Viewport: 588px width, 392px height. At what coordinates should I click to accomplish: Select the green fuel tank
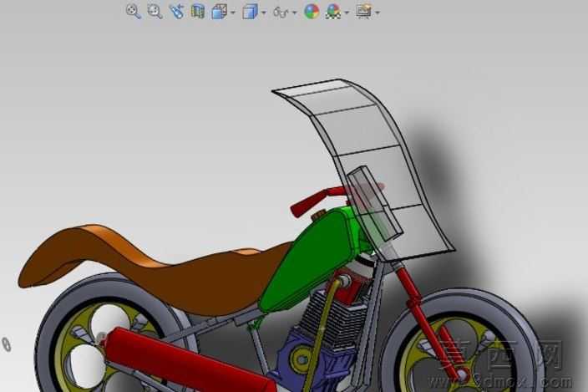click(x=315, y=259)
